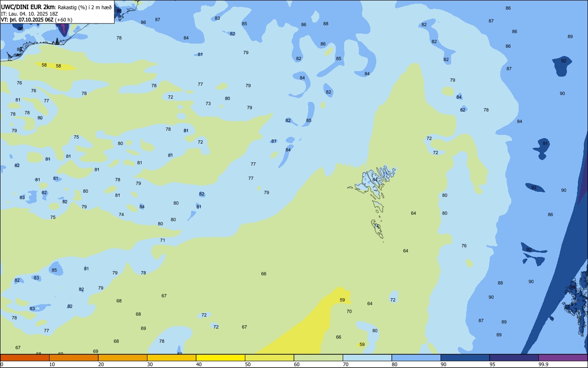Click the humidity value '91' on the map
Viewport: 588px width, 368px height.
pos(545,144)
